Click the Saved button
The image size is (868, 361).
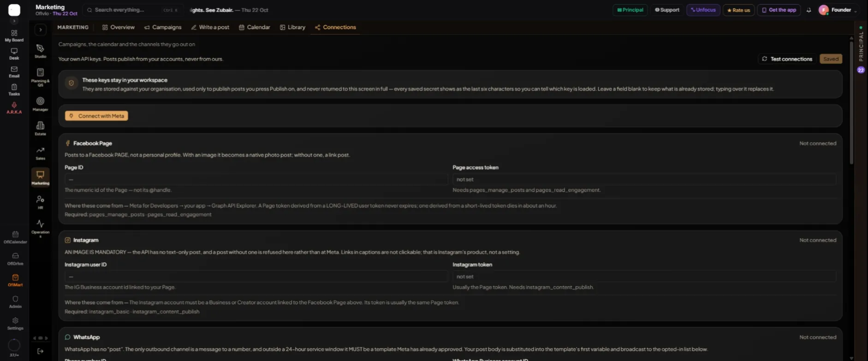pos(831,59)
